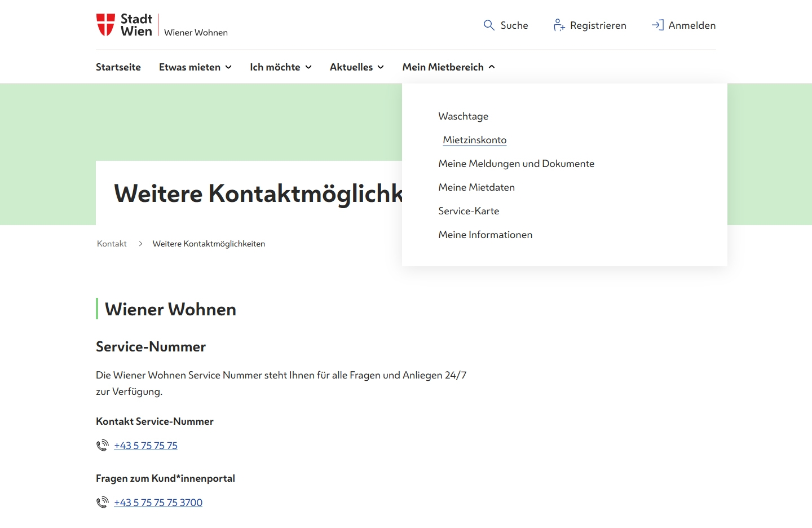Select Waschtage from the dropdown
This screenshot has width=812, height=528.
pyautogui.click(x=464, y=116)
